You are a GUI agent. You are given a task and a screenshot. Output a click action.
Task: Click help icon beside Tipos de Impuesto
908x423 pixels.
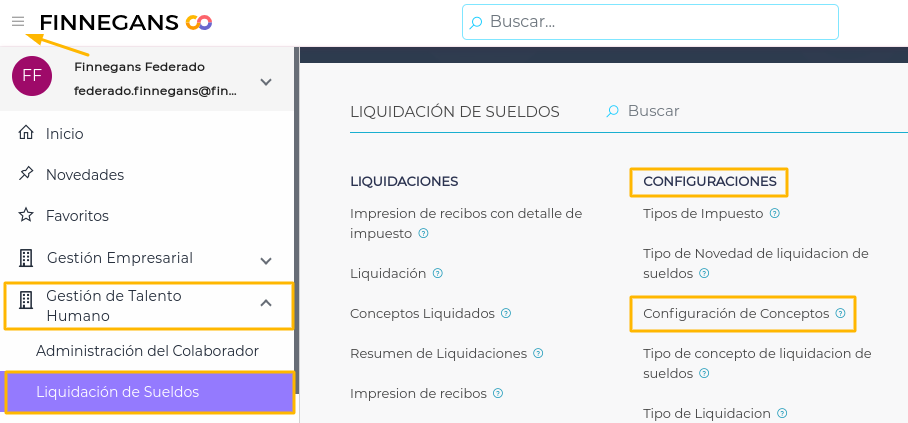[775, 213]
